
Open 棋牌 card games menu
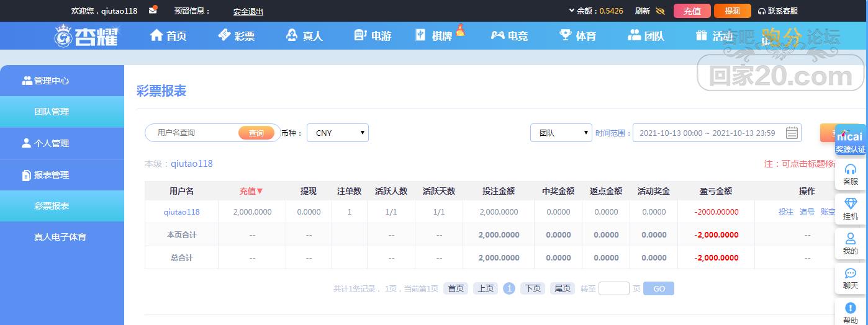(435, 36)
